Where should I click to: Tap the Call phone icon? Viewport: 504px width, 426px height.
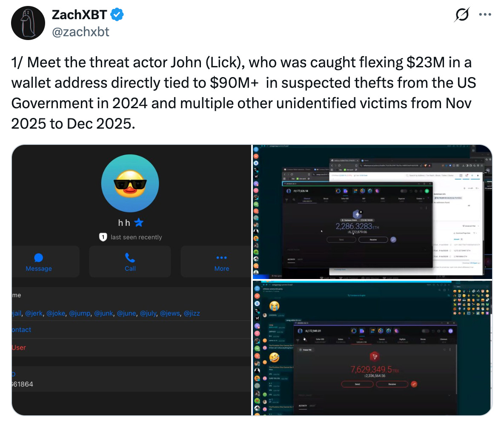point(130,258)
